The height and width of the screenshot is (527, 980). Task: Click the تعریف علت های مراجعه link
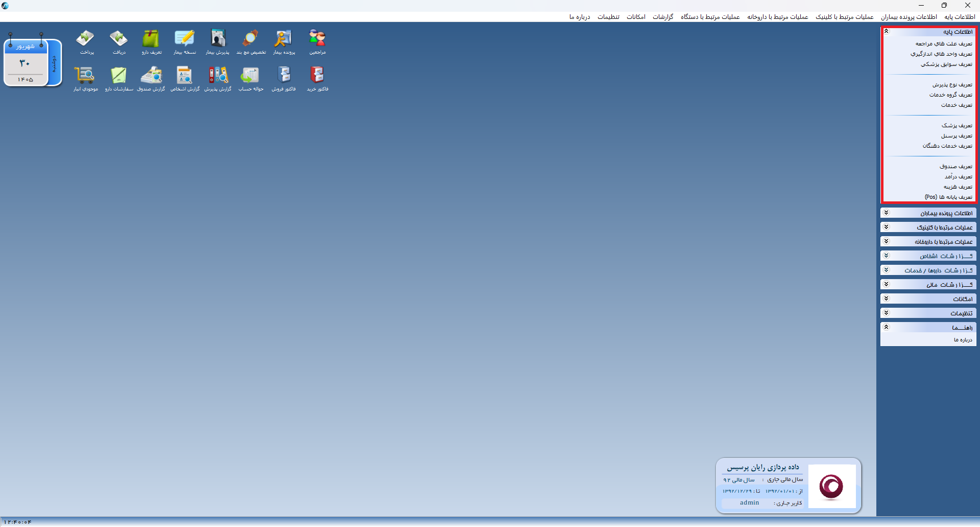(944, 44)
